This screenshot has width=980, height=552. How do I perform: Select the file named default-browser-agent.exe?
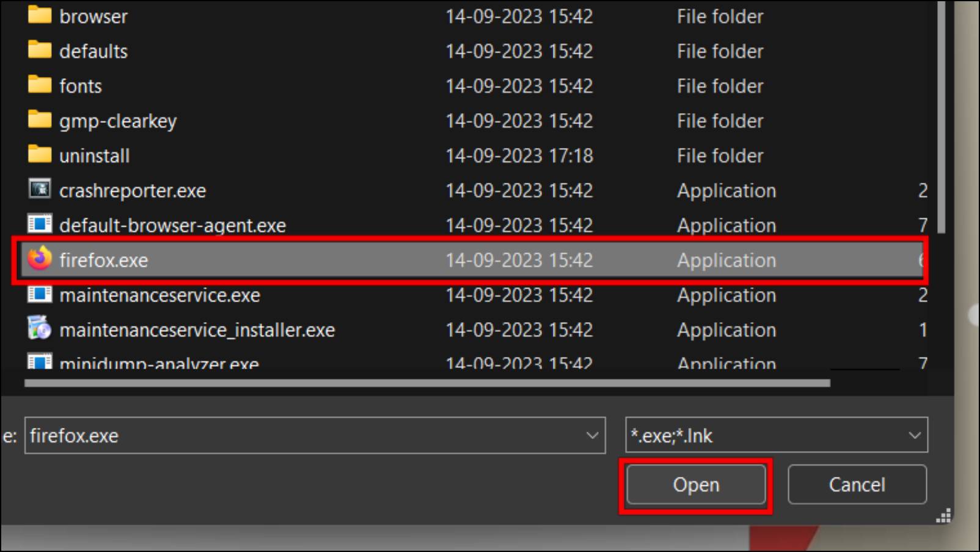(172, 226)
